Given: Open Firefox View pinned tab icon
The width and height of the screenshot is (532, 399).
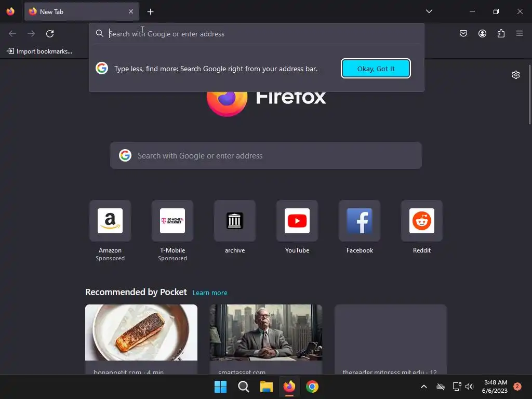Looking at the screenshot, I should 10,11.
